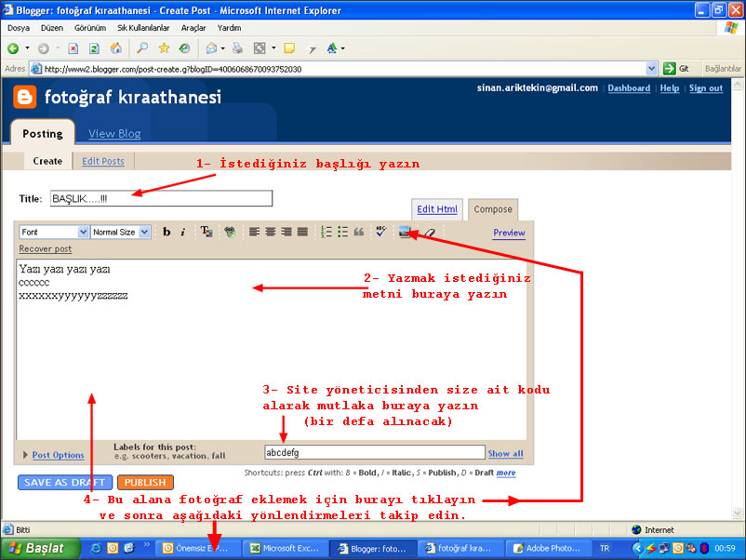Justify the post text fully
This screenshot has width=746, height=560.
click(302, 232)
